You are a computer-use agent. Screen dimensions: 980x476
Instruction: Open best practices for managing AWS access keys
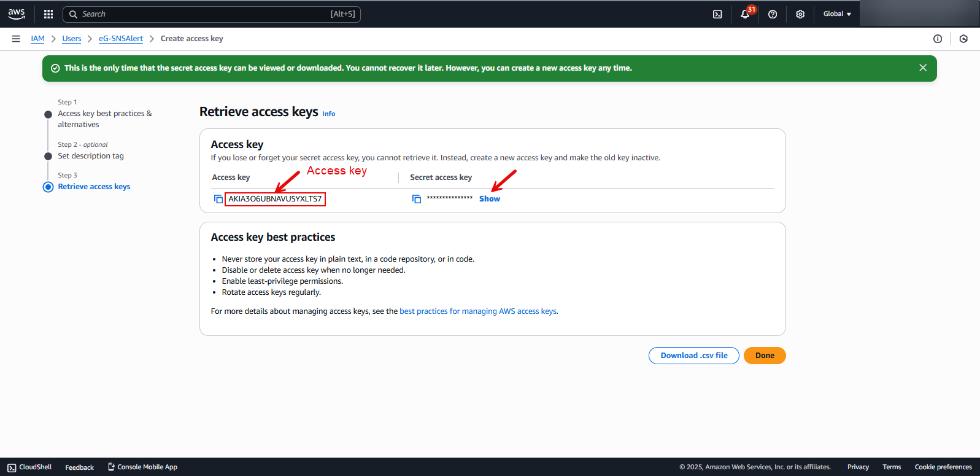tap(478, 311)
